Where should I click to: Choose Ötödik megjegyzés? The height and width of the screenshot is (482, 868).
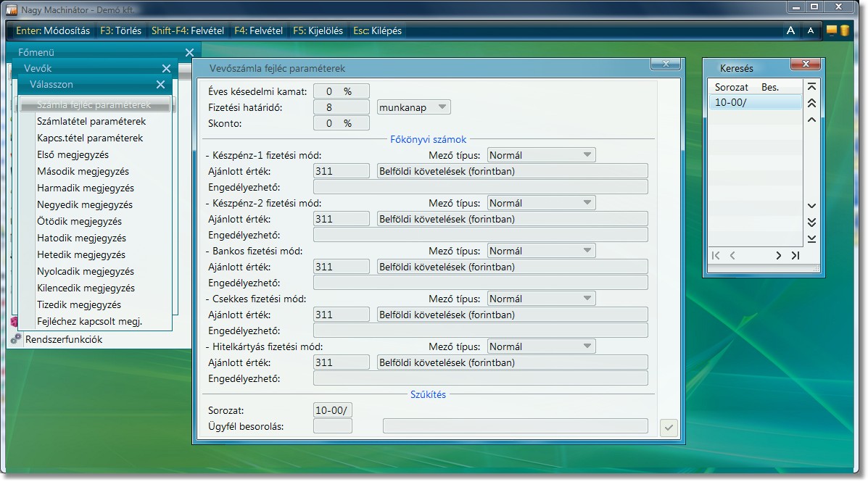pyautogui.click(x=79, y=221)
